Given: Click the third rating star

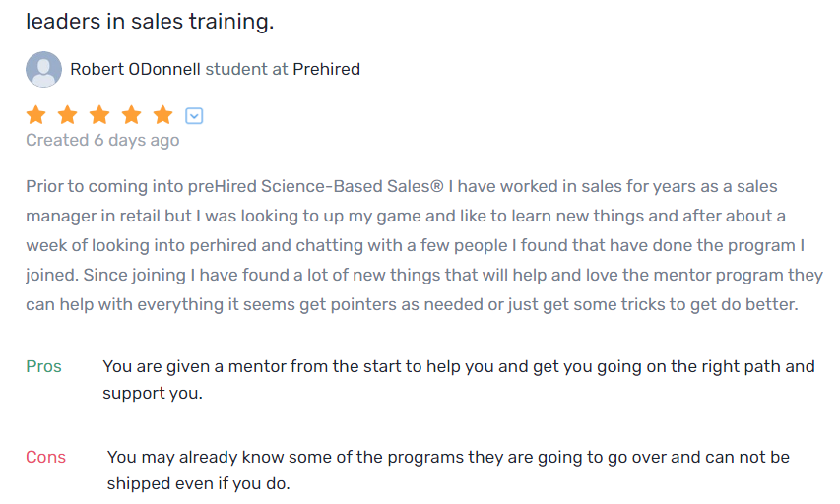Looking at the screenshot, I should coord(99,115).
